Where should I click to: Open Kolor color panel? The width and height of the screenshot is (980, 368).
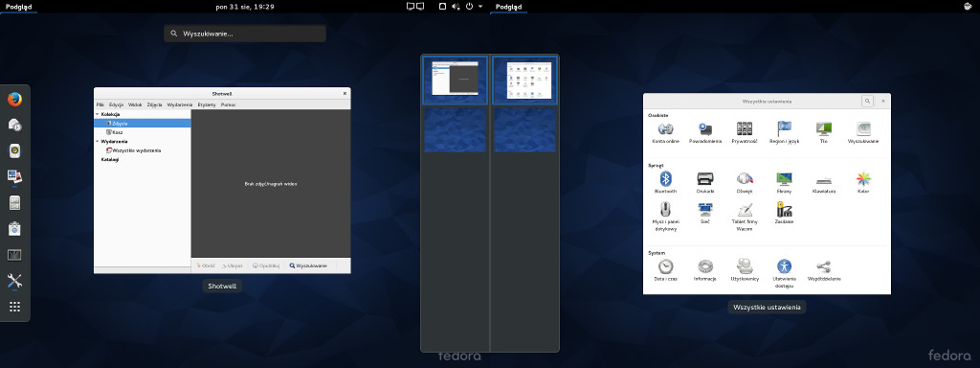coord(863,183)
